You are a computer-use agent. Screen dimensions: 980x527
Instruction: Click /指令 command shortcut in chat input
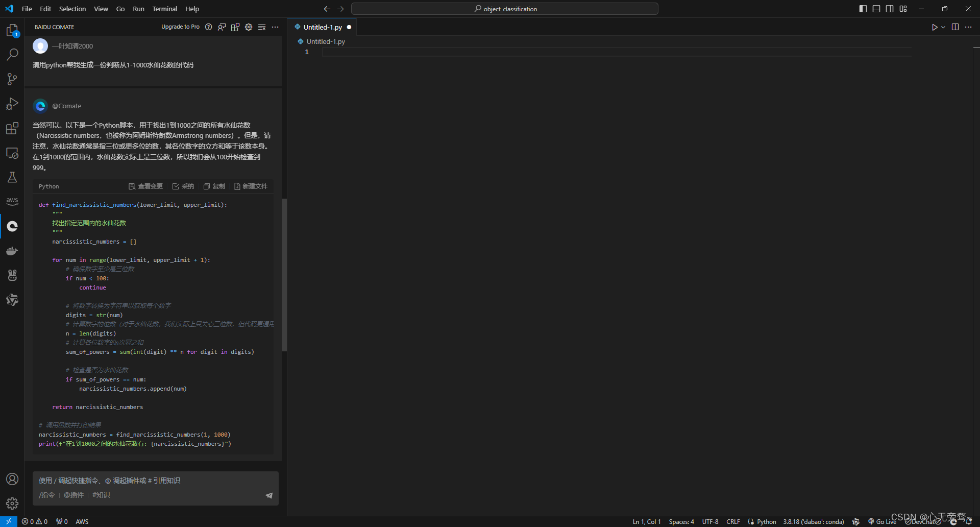[46, 495]
